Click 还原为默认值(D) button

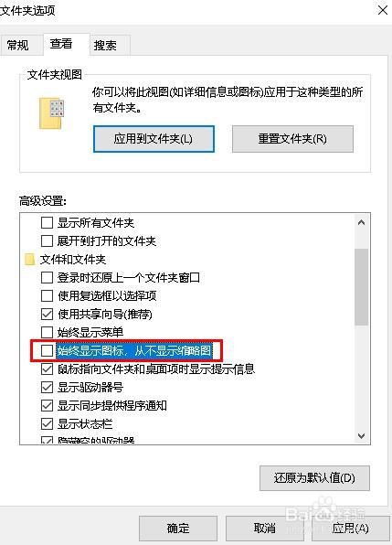tap(314, 478)
